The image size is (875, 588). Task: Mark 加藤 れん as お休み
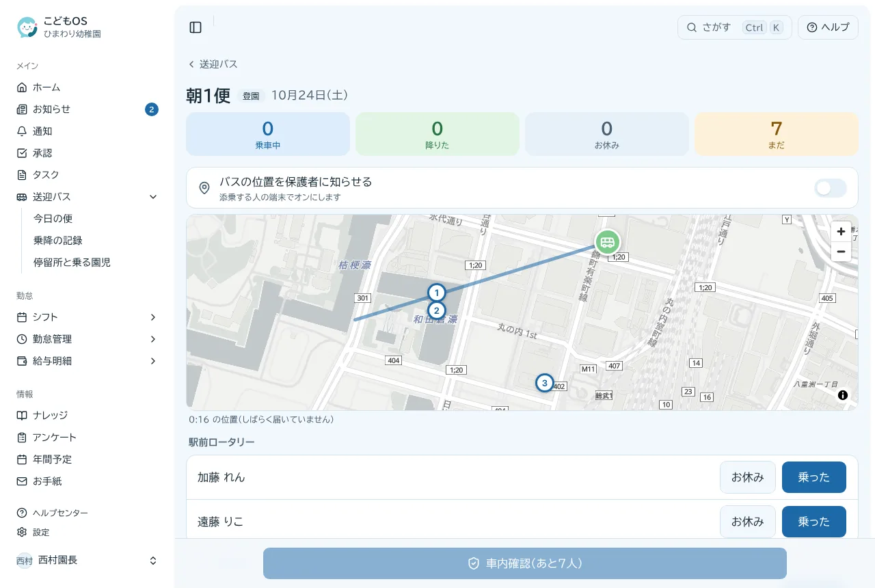pyautogui.click(x=748, y=477)
